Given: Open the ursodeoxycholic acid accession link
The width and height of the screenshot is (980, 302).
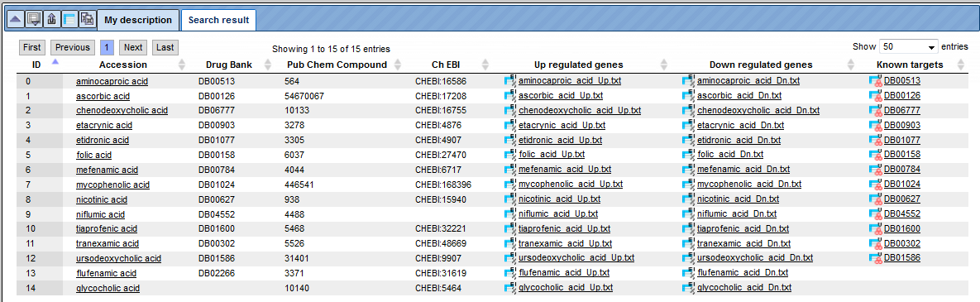Looking at the screenshot, I should [x=118, y=258].
